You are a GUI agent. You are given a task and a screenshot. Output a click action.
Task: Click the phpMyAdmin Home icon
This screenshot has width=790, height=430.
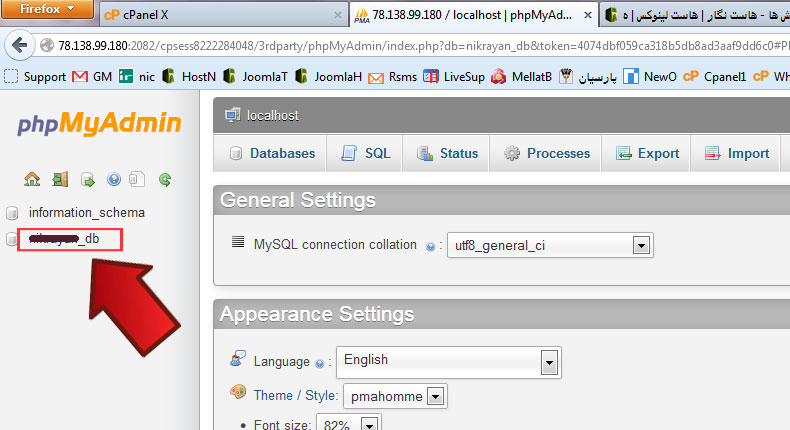32,180
